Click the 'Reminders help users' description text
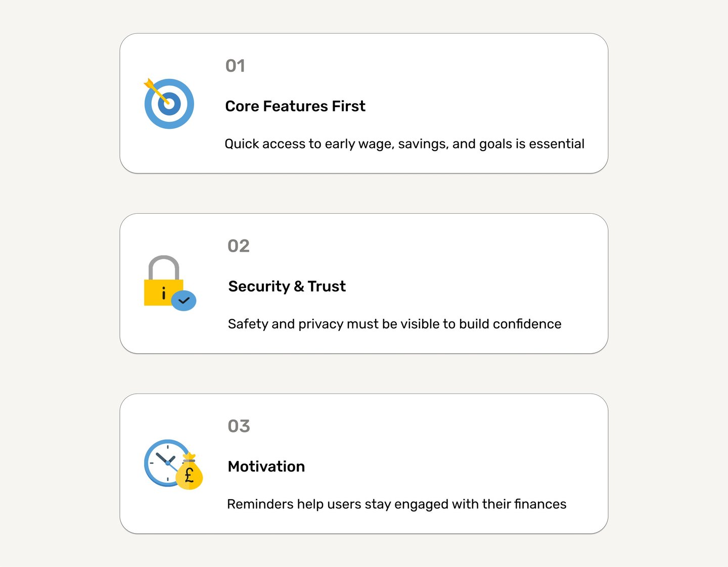Viewport: 728px width, 567px height. (x=397, y=504)
